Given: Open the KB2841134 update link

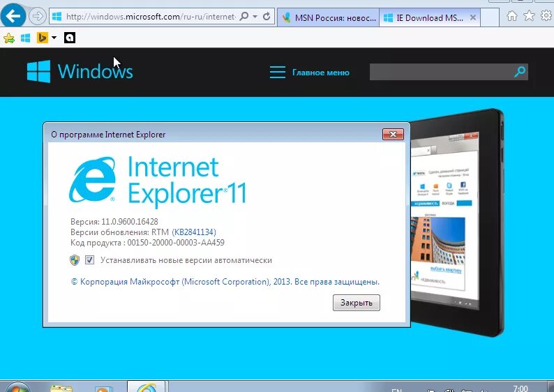Looking at the screenshot, I should coord(194,232).
